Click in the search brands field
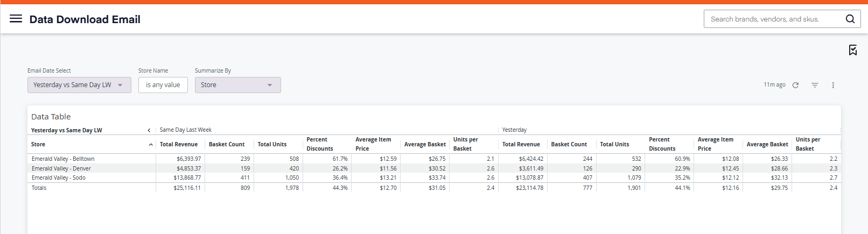The height and width of the screenshot is (234, 868). (773, 19)
